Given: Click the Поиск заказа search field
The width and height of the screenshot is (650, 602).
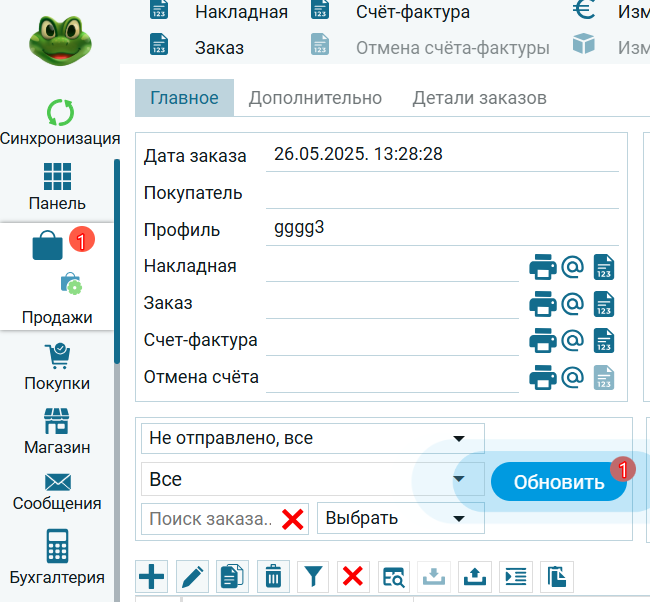Looking at the screenshot, I should click(x=210, y=518).
